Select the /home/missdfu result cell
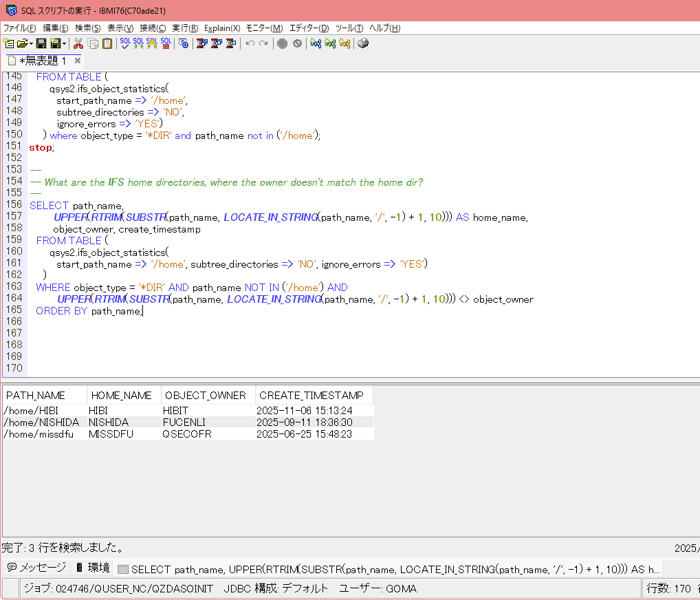The height and width of the screenshot is (600, 700). point(44,433)
